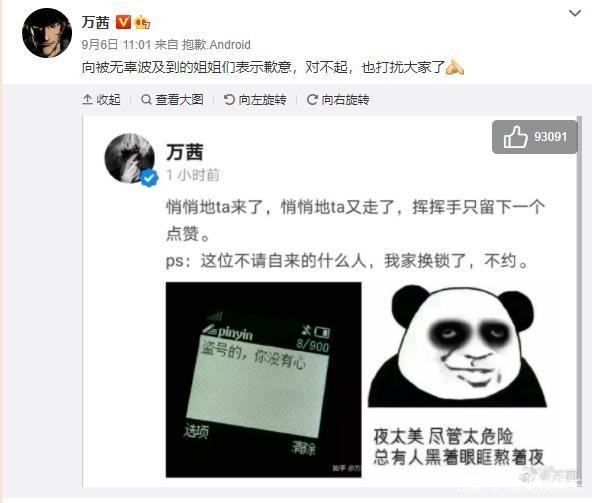Click the embedded 万茜 avatar with blue checkmark
The height and width of the screenshot is (503, 592).
(130, 159)
